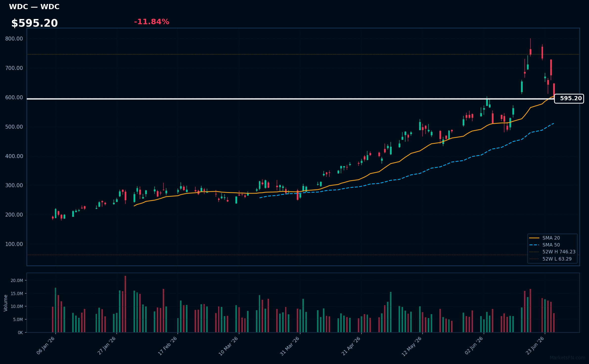Click the 10 Mar '26 date label

[x=228, y=346]
